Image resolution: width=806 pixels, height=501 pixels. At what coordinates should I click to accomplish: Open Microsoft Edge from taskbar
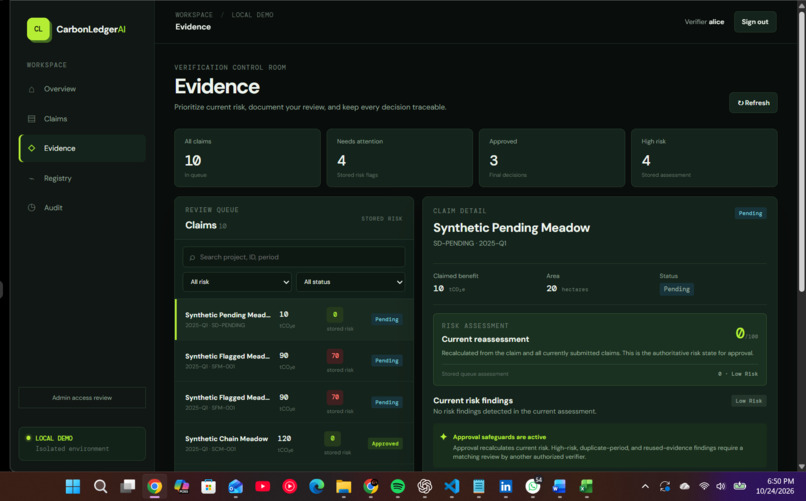click(317, 486)
